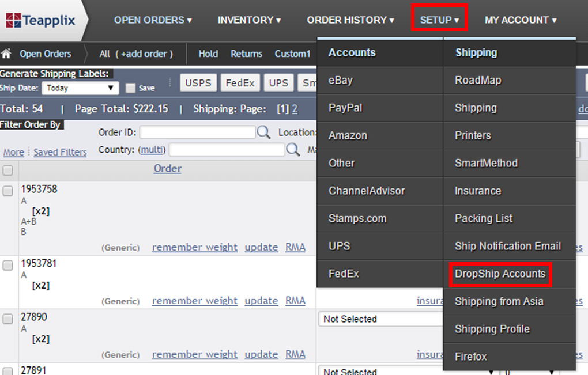
Task: Open RoadMap in Shipping menu
Action: tap(510, 81)
